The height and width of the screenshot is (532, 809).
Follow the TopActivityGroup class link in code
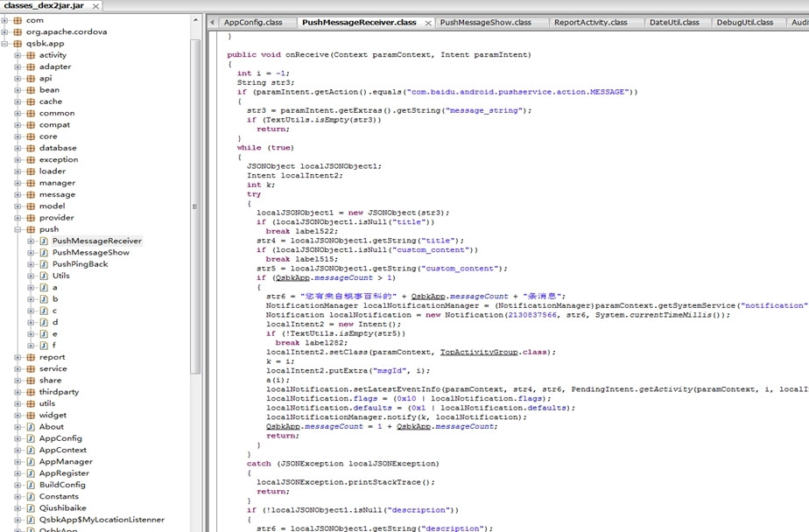click(x=479, y=352)
